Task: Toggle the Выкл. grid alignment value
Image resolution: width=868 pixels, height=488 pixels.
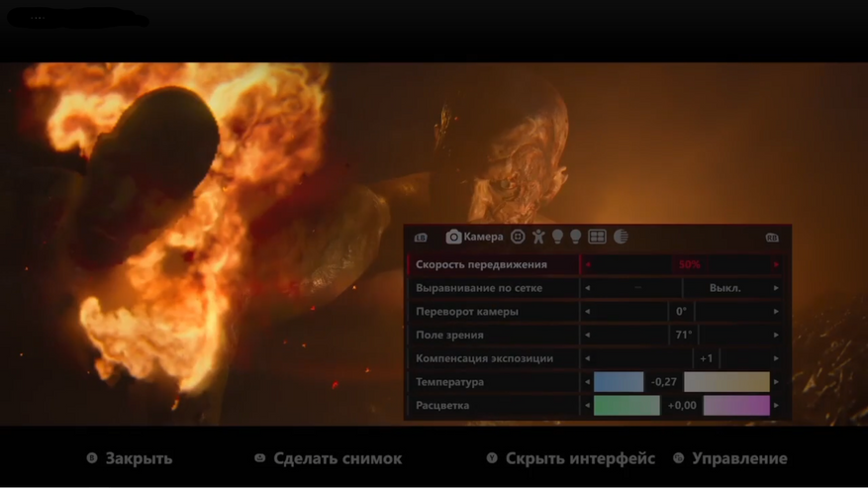Action: click(x=724, y=288)
